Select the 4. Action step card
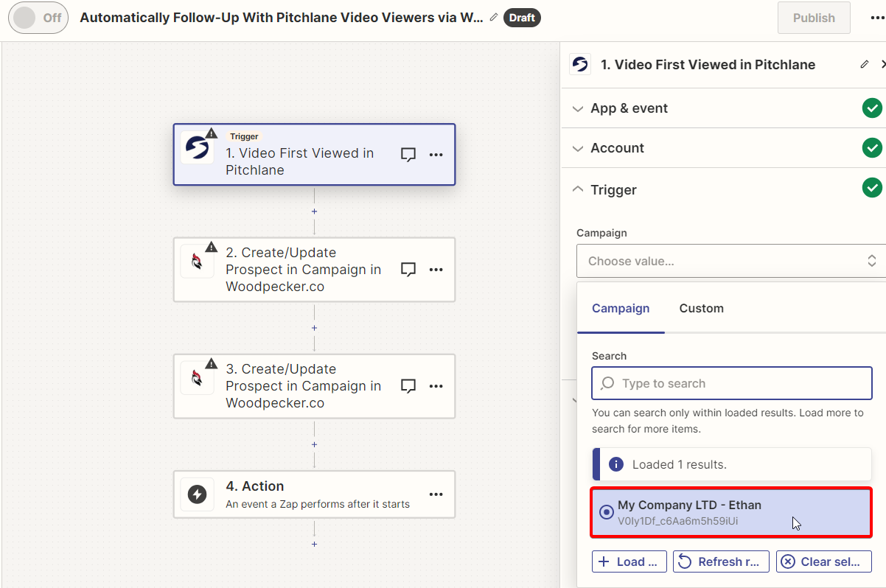Image resolution: width=886 pixels, height=588 pixels. pos(314,494)
